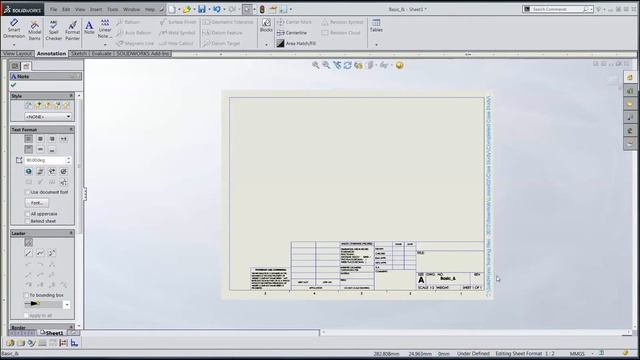Open the first task pane tab on right
640x360 pixels.
[x=630, y=77]
